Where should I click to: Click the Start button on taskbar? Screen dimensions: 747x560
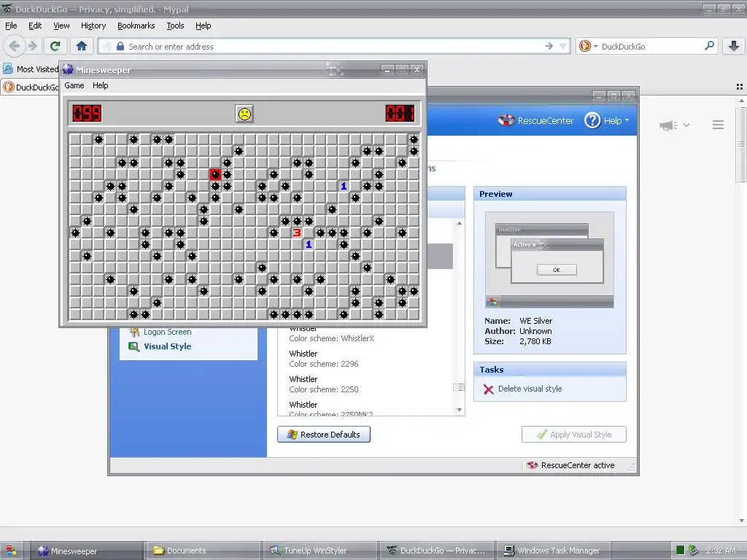pos(12,551)
